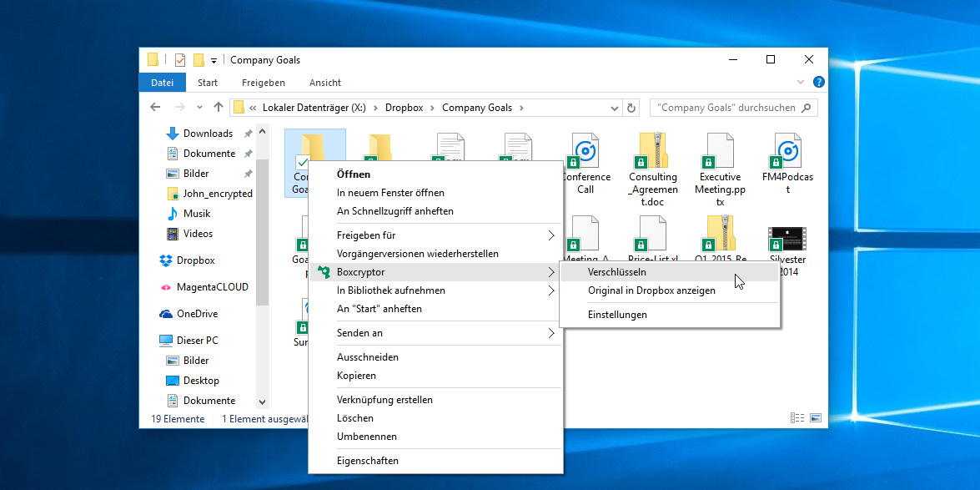Open Quick Access Toolbar customize dropdown
The width and height of the screenshot is (980, 490).
[x=214, y=61]
